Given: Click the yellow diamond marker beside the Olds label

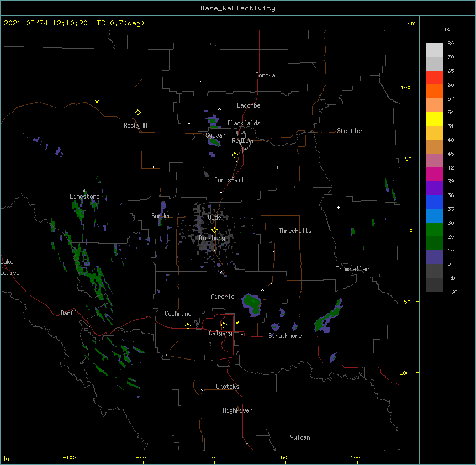Looking at the screenshot, I should pos(214,230).
